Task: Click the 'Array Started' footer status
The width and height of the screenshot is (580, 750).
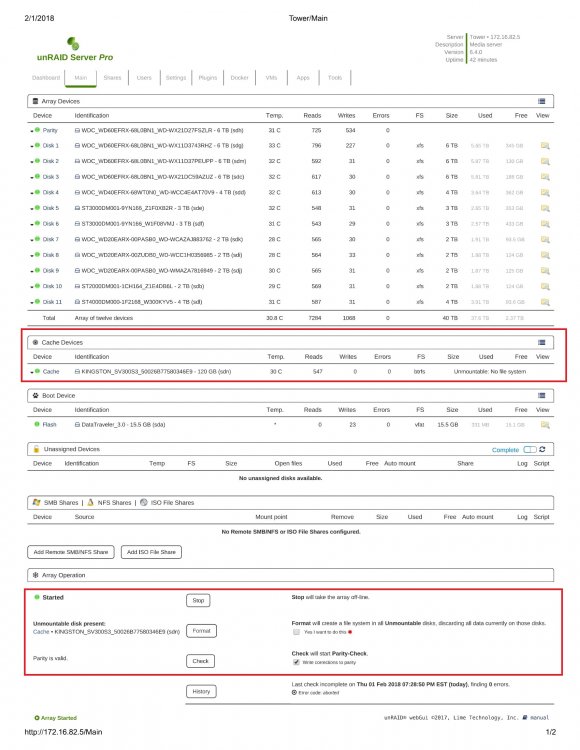Action: pos(55,718)
